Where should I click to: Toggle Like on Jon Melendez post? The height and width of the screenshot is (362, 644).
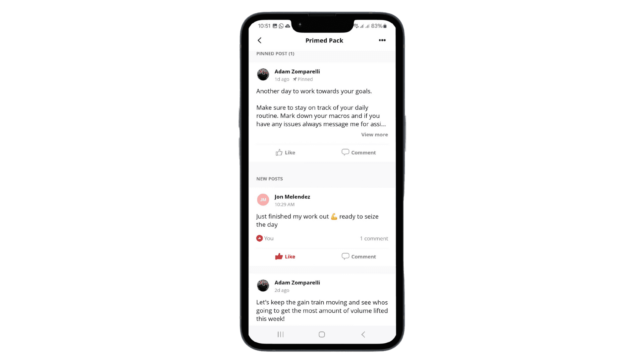coord(285,256)
